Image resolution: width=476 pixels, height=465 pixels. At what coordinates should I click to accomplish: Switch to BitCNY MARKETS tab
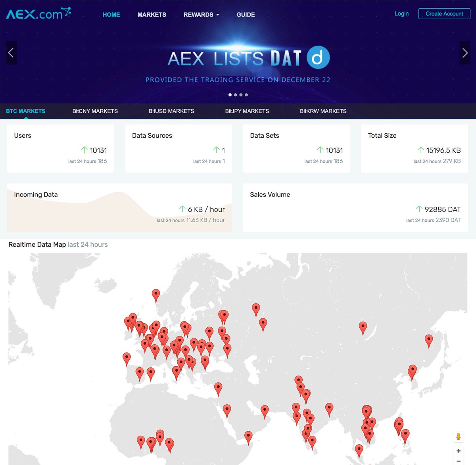(95, 111)
